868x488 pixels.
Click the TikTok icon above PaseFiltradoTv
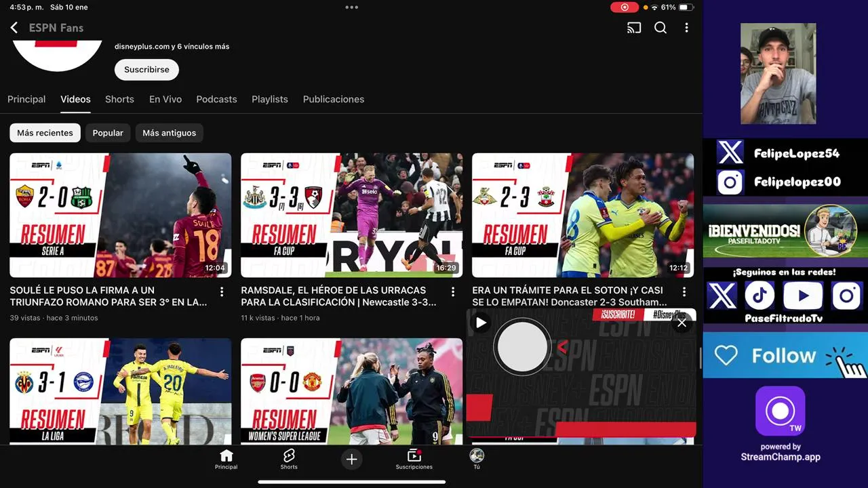pos(760,296)
